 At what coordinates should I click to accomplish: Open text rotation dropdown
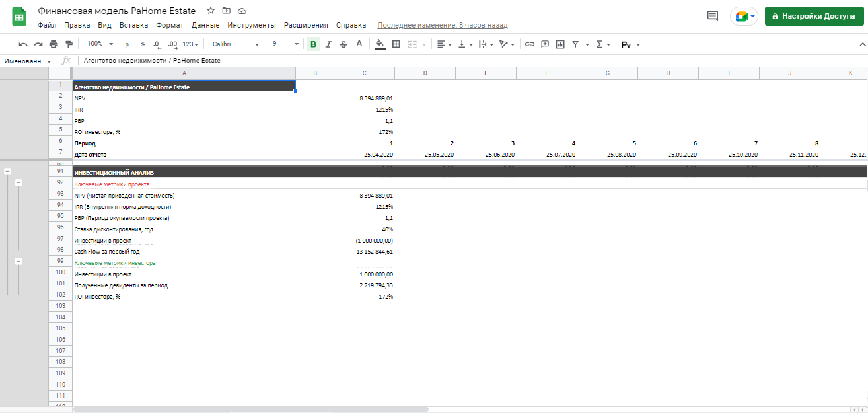507,44
